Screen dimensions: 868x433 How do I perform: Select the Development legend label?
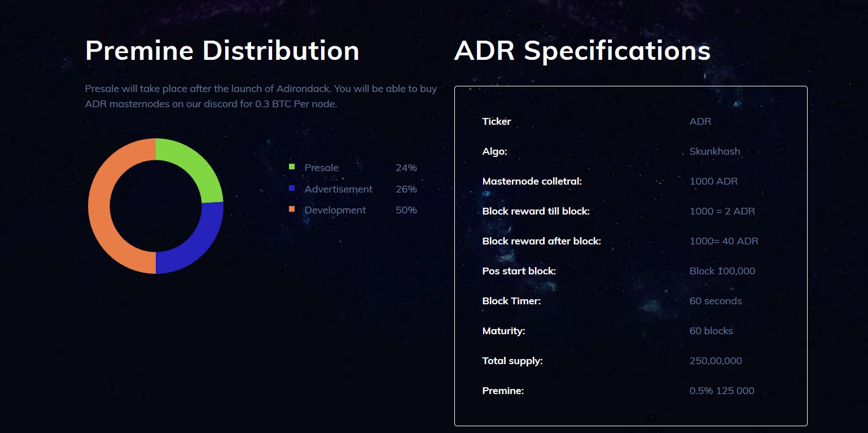[x=335, y=210]
